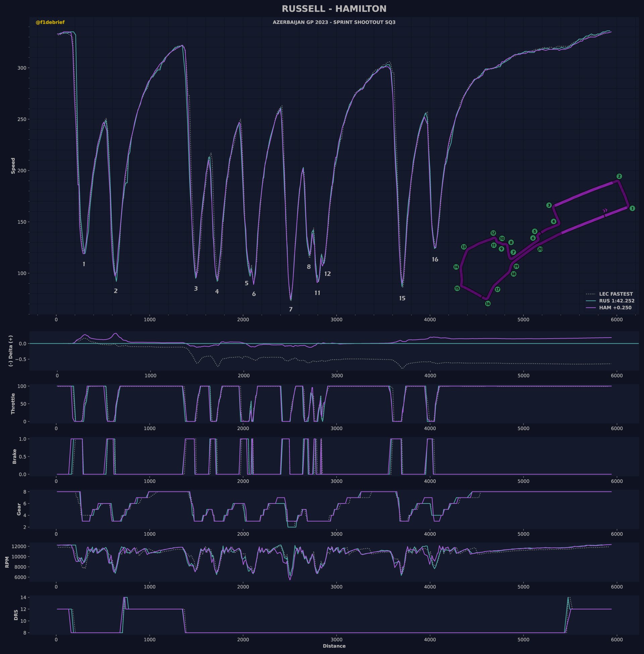Viewport: 644px width, 654px height.
Task: Click turn 1 marker on track map
Action: tap(632, 209)
